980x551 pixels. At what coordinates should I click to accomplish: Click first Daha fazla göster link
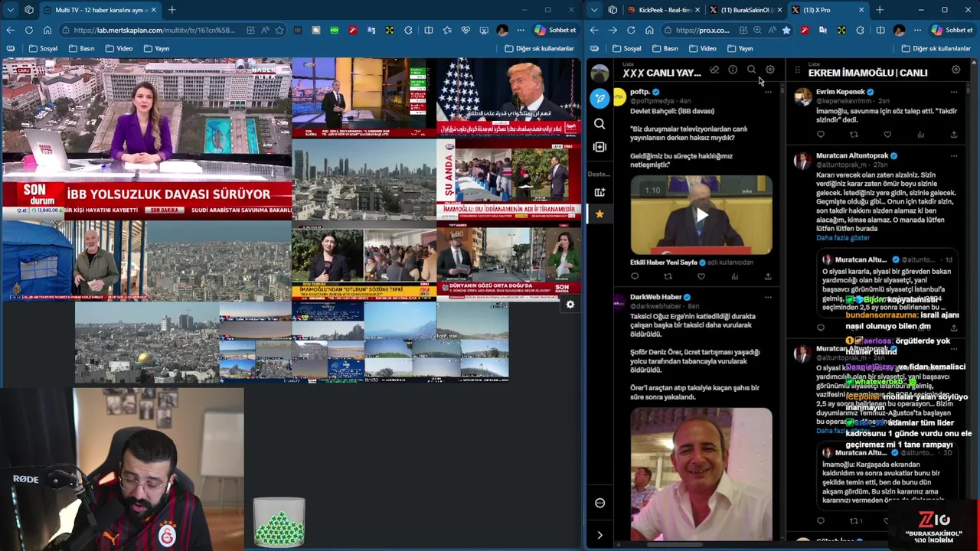tap(843, 238)
